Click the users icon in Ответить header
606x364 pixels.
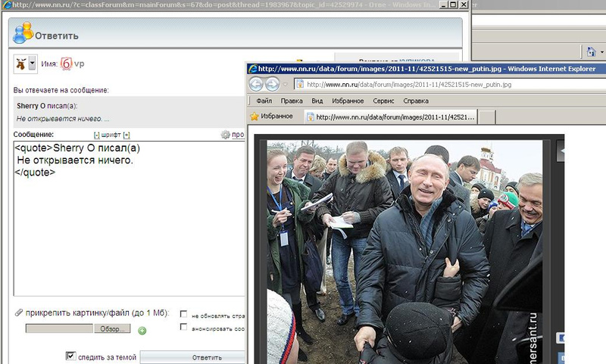coord(23,33)
